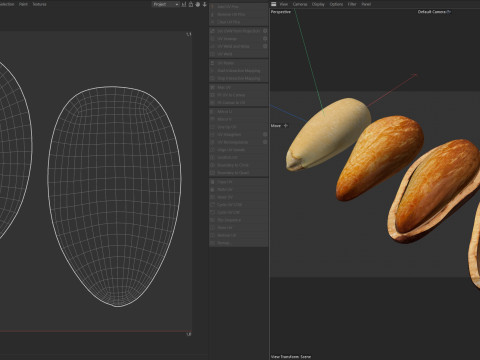Open the viewport Filter menu
Screen dimensions: 480x360
(x=352, y=4)
